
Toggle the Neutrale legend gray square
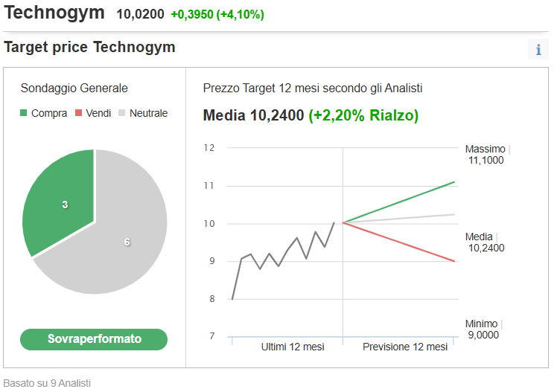click(122, 113)
